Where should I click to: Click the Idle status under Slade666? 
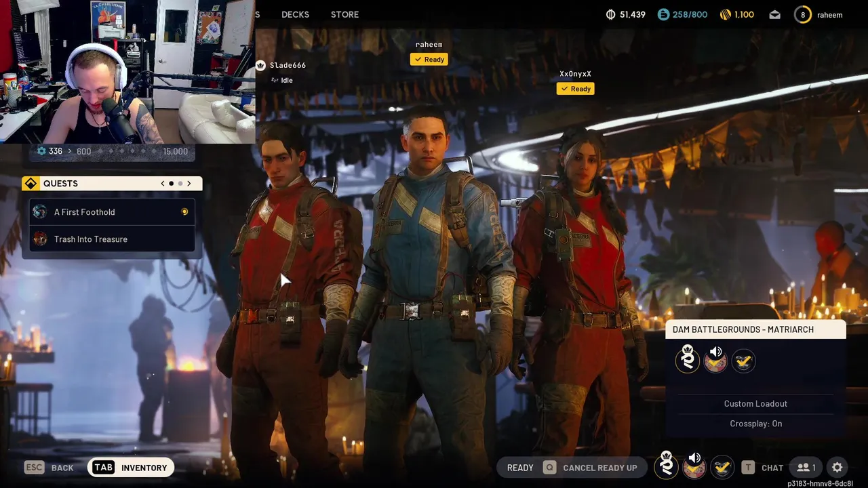coord(282,80)
